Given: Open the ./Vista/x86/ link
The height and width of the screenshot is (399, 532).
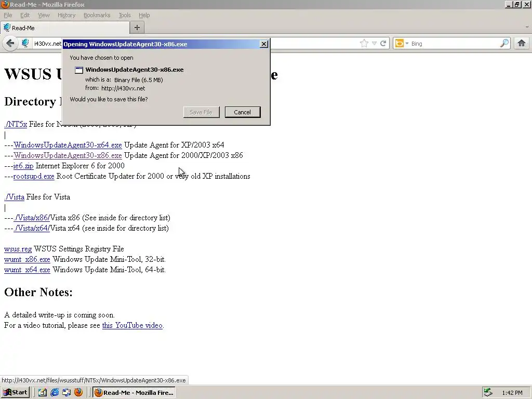Looking at the screenshot, I should [x=32, y=218].
